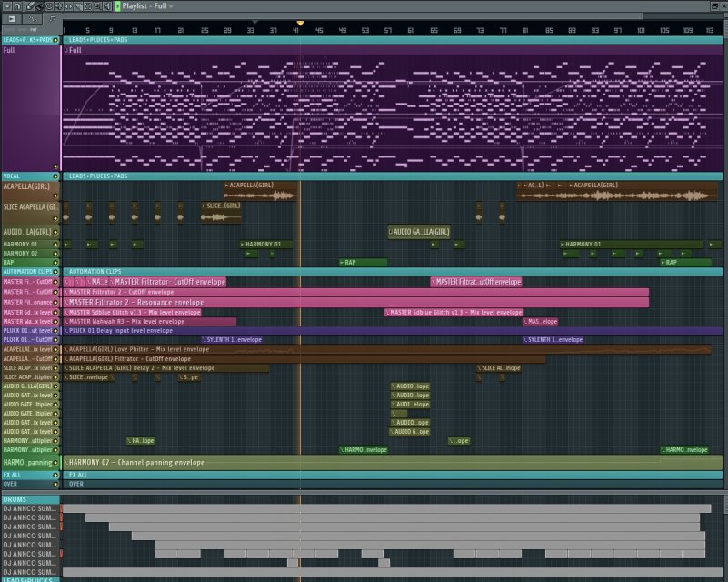728x582 pixels.
Task: Select the SLICE ACAPELLA (GIRL) Delay 2 envelope clip
Action: [x=165, y=368]
